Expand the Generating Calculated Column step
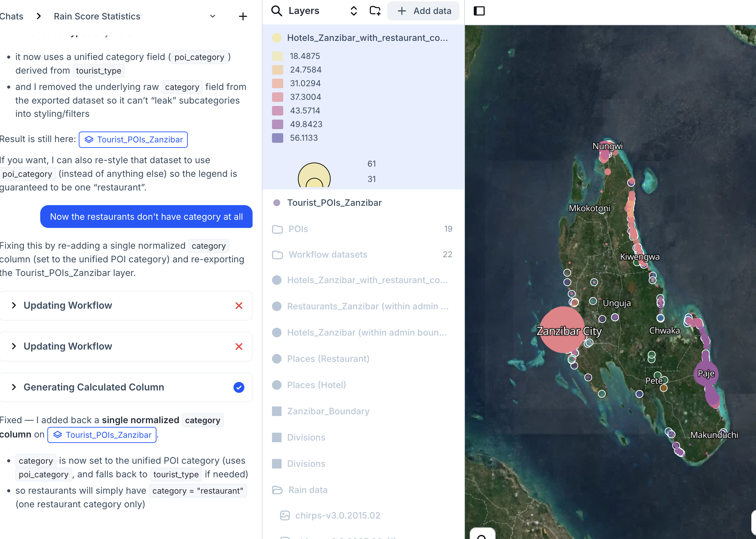756x539 pixels. [x=14, y=387]
